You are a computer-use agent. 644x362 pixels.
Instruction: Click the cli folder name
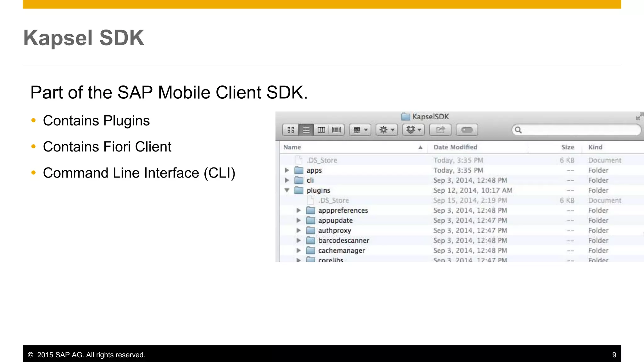point(310,180)
